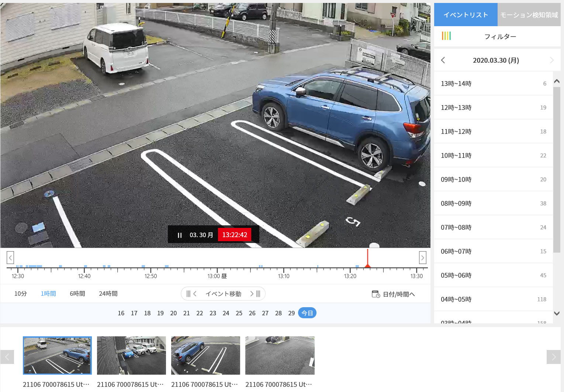Open the イベントリスト tab
The image size is (564, 392).
[466, 15]
